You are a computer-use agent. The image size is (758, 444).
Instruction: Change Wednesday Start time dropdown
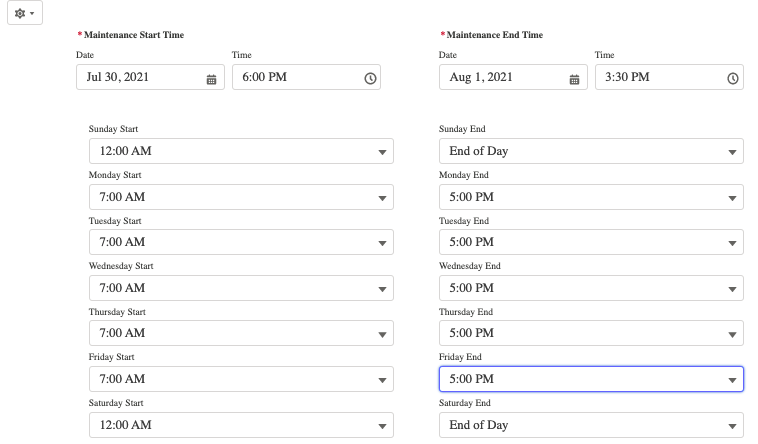tap(240, 288)
